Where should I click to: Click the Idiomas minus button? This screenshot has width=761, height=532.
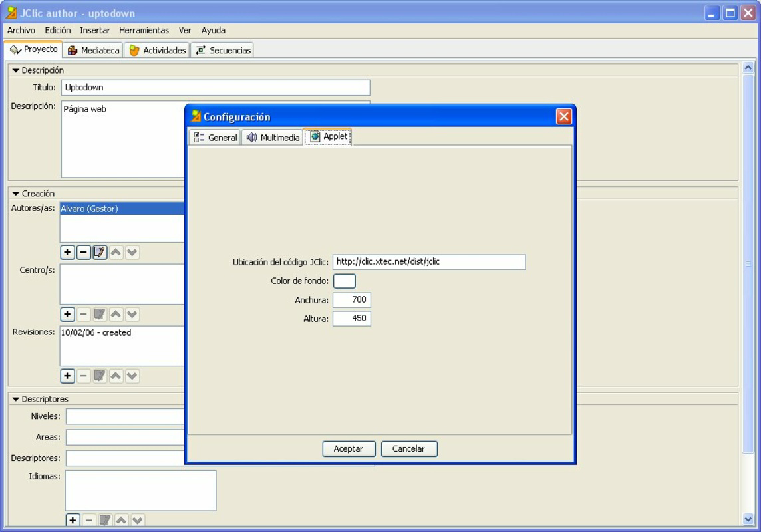[x=89, y=520]
